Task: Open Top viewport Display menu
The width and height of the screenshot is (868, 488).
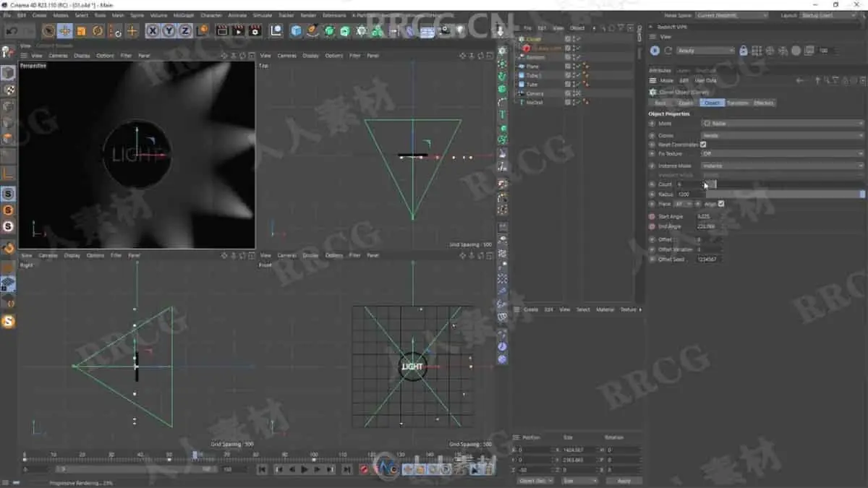Action: pyautogui.click(x=310, y=56)
